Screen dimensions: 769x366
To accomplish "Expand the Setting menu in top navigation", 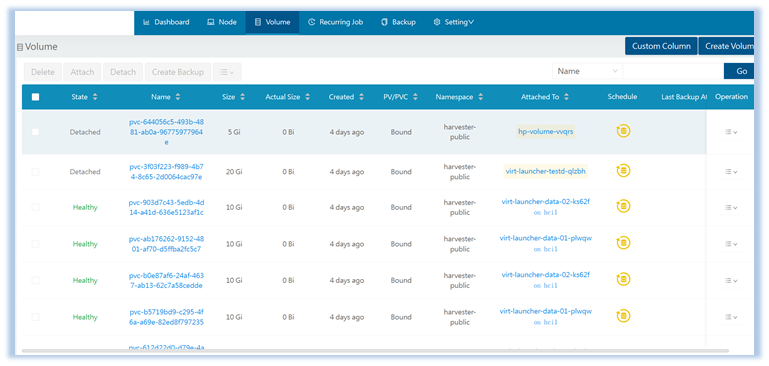I will click(454, 22).
